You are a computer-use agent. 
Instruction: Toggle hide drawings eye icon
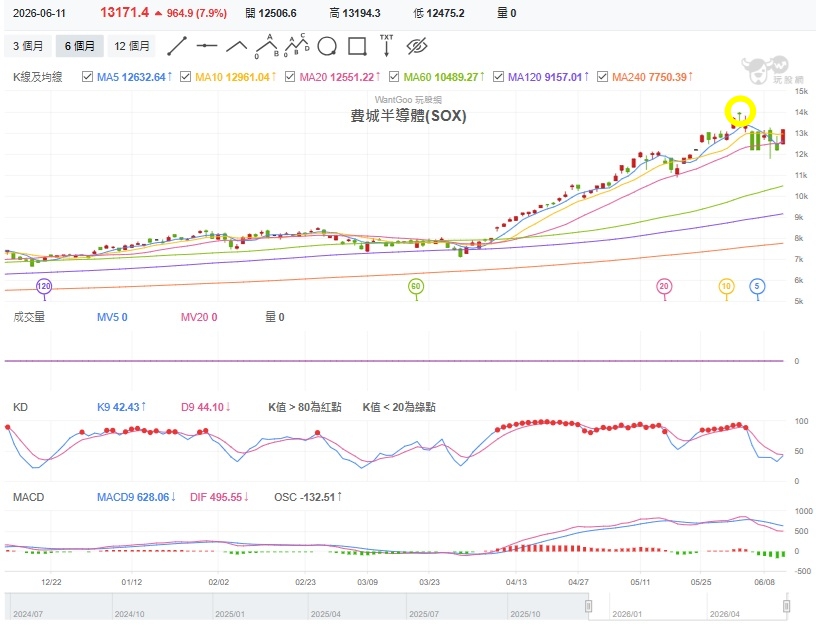click(417, 46)
